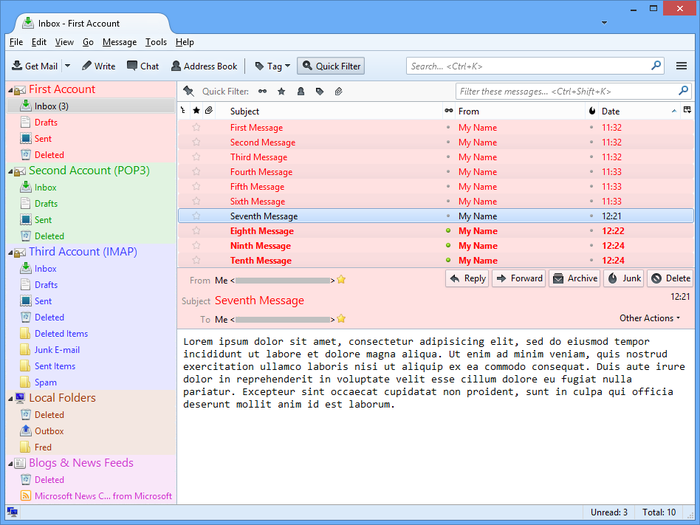Open the Go menu
700x525 pixels.
pyautogui.click(x=88, y=42)
